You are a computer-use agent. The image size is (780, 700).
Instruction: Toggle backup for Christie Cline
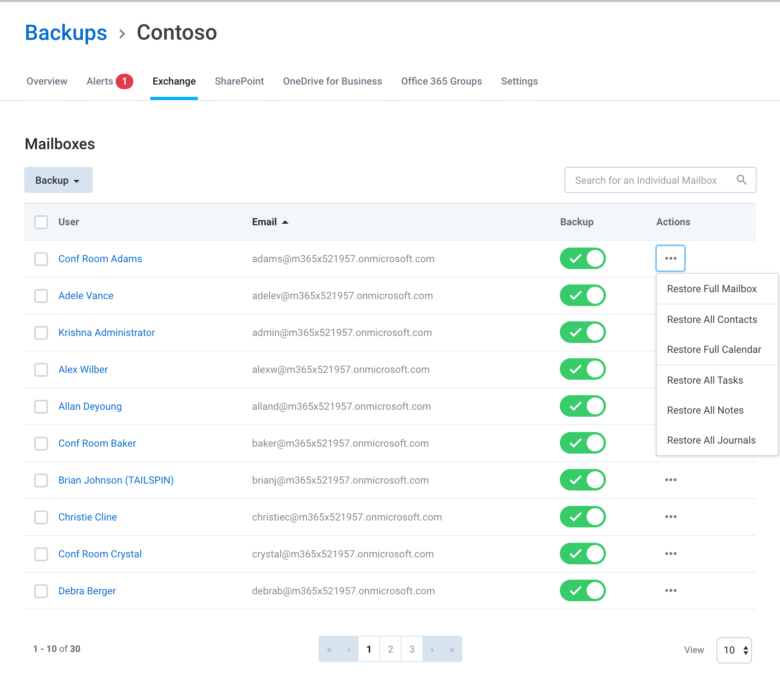[583, 517]
